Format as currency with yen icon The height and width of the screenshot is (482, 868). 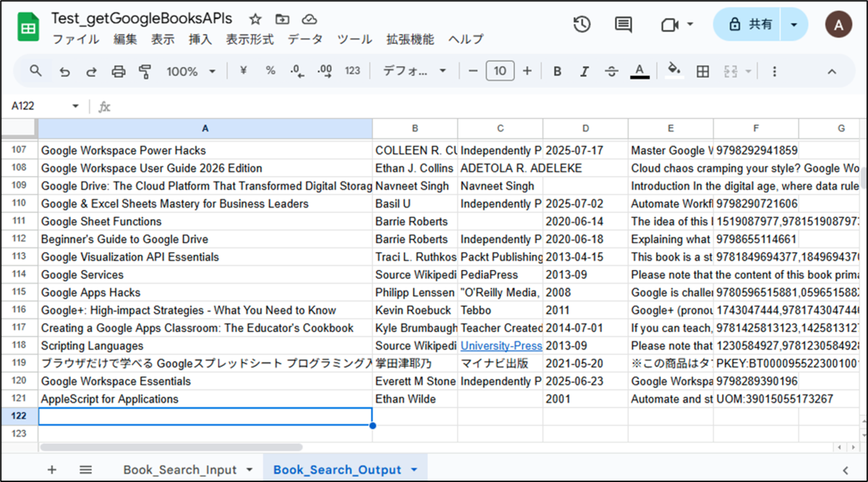click(244, 71)
